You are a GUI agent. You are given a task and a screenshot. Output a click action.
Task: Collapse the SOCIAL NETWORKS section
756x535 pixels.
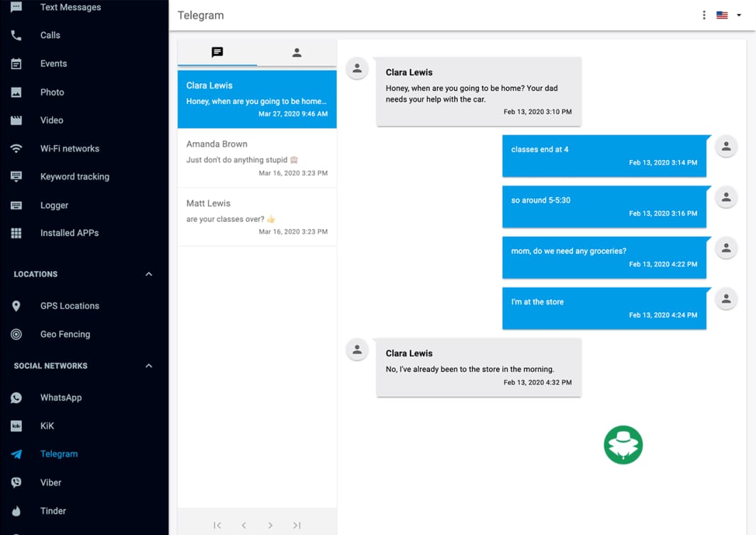148,365
